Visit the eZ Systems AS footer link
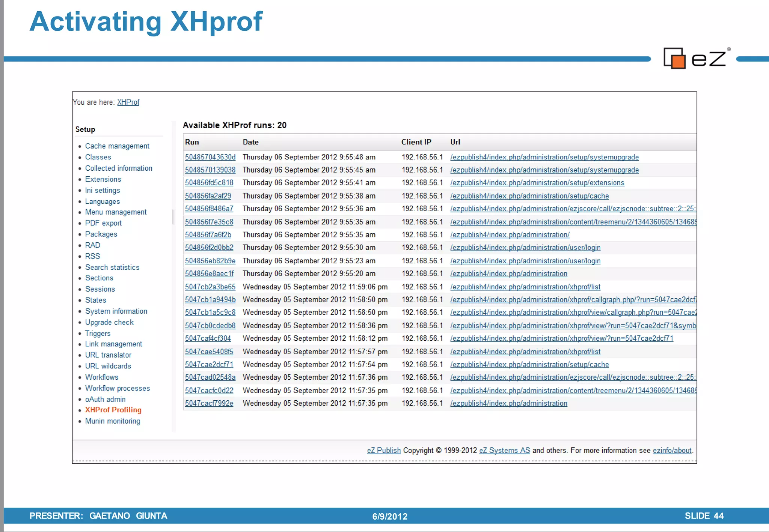 coord(504,450)
